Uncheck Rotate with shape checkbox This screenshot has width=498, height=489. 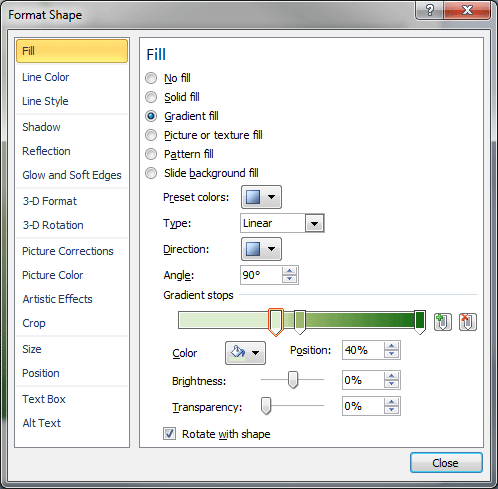169,434
